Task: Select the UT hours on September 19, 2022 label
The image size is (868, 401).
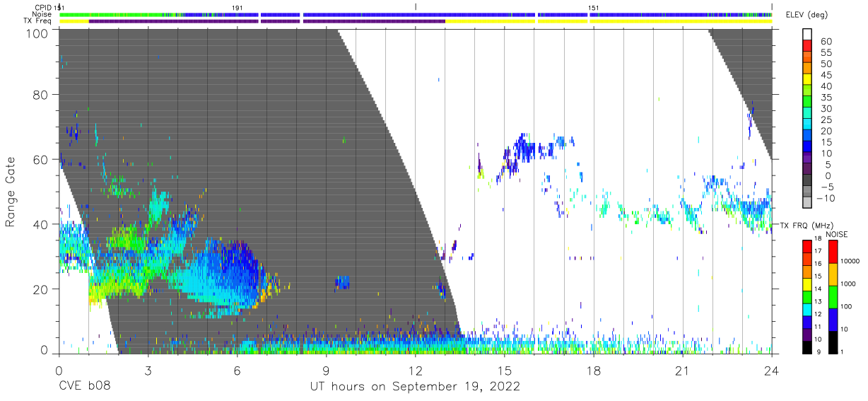Action: 415,386
